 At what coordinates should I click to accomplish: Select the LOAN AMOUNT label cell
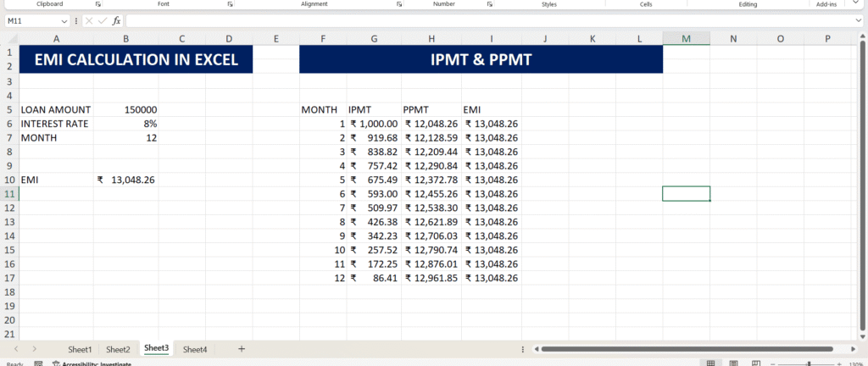click(x=56, y=109)
